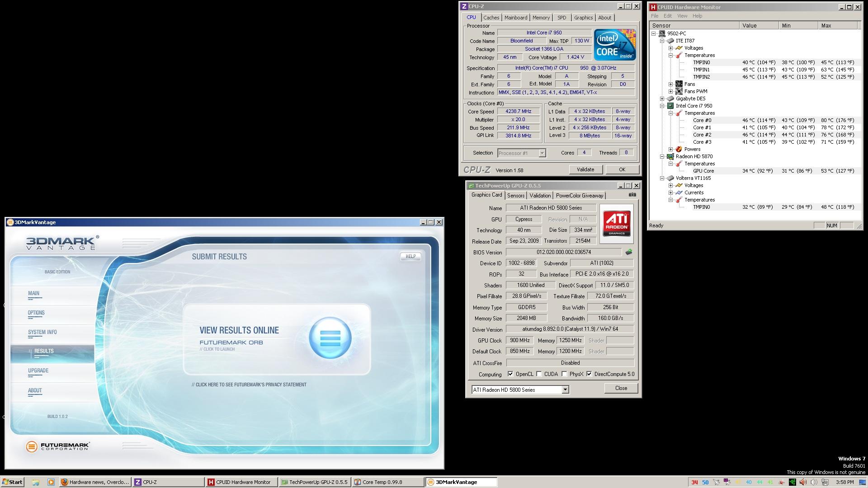Open the ATI Radeon HD 5800 Series dropdown
This screenshot has width=868, height=488.
pyautogui.click(x=565, y=389)
